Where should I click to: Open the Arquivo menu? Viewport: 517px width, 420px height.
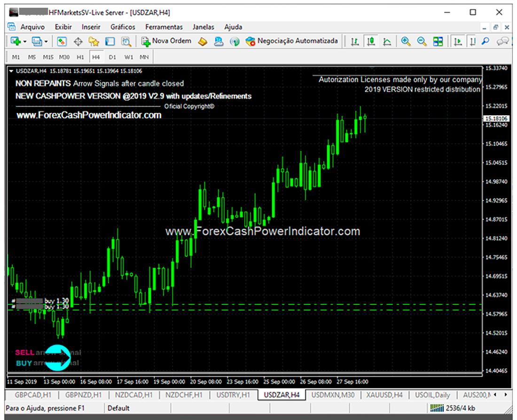point(32,27)
